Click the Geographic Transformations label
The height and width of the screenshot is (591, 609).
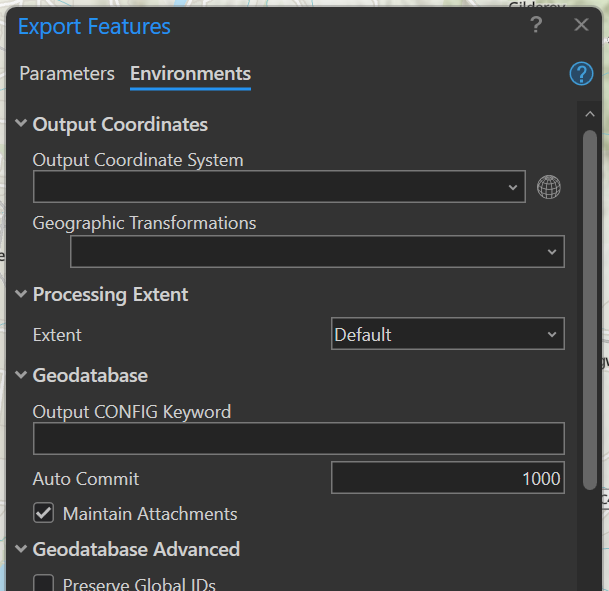144,223
